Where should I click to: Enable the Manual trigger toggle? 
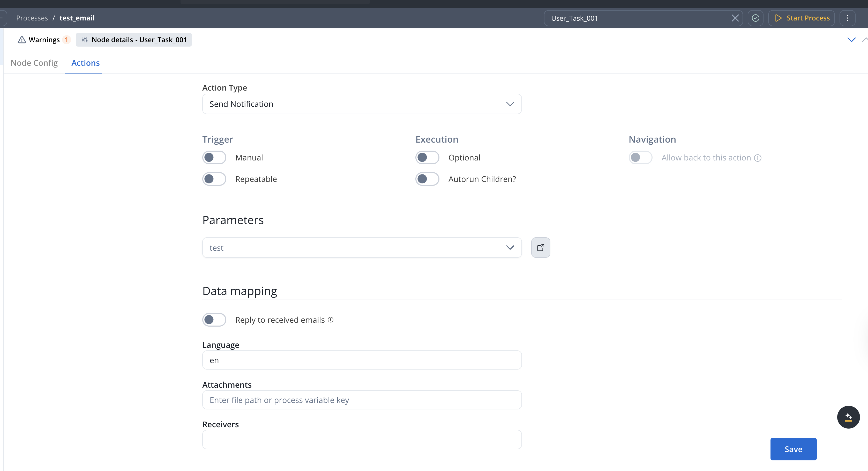pos(214,157)
